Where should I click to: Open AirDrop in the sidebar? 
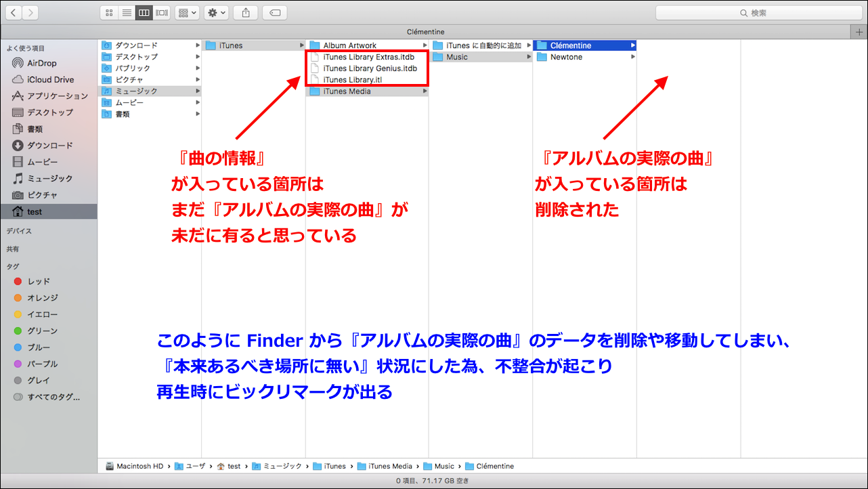49,63
